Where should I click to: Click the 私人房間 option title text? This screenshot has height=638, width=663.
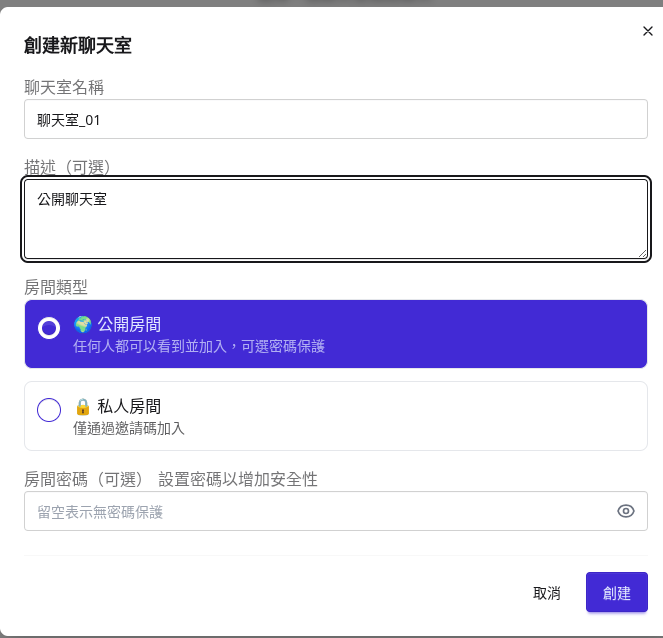(x=129, y=407)
